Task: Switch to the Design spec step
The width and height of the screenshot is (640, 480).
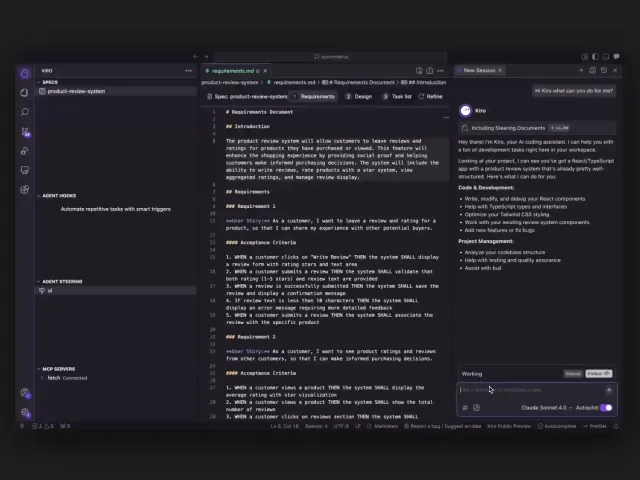Action: click(x=359, y=97)
